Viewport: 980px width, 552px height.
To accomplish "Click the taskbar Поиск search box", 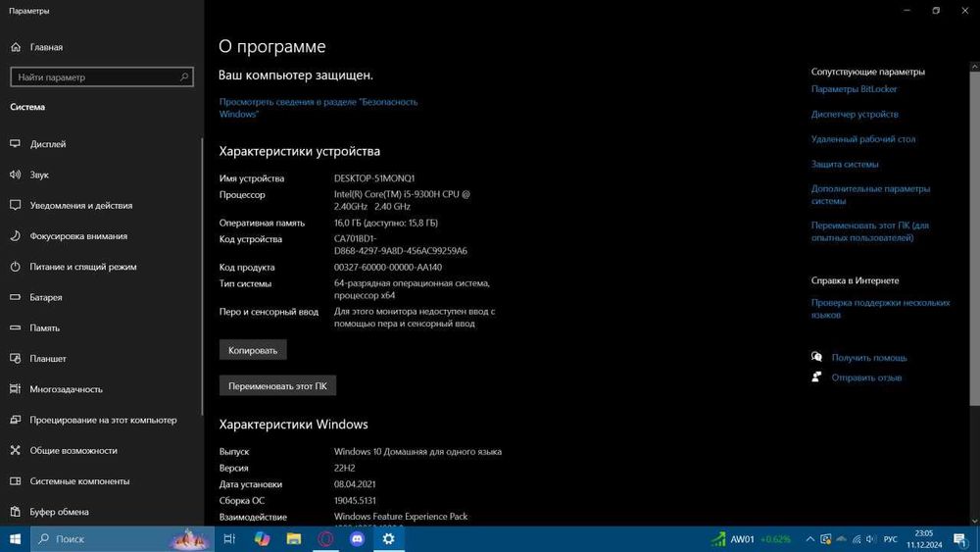I will (122, 539).
